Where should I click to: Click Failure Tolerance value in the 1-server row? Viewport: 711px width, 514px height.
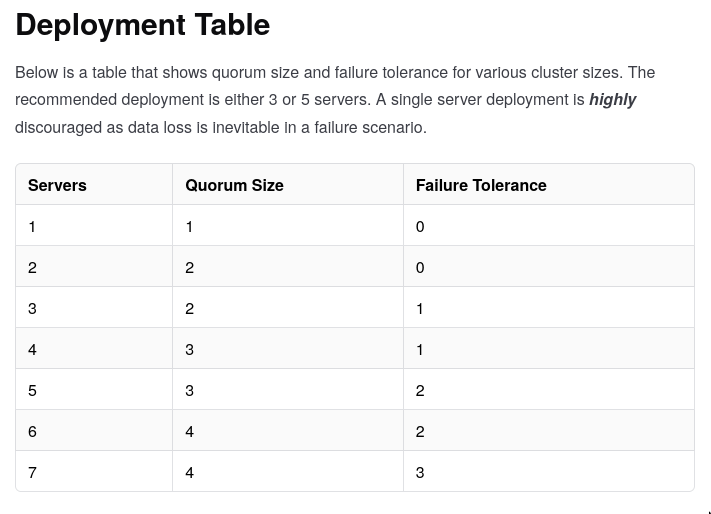(x=420, y=226)
